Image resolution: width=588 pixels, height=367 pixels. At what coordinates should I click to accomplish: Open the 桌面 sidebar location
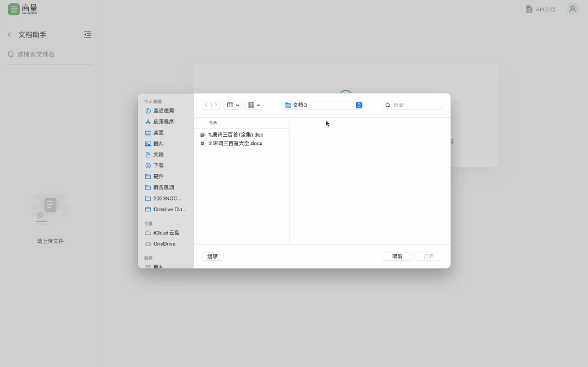point(158,133)
